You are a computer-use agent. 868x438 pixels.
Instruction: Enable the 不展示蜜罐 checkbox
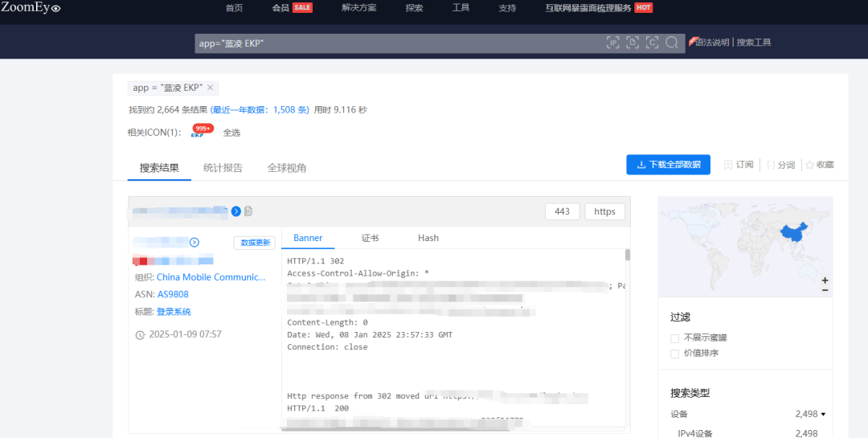[674, 338]
